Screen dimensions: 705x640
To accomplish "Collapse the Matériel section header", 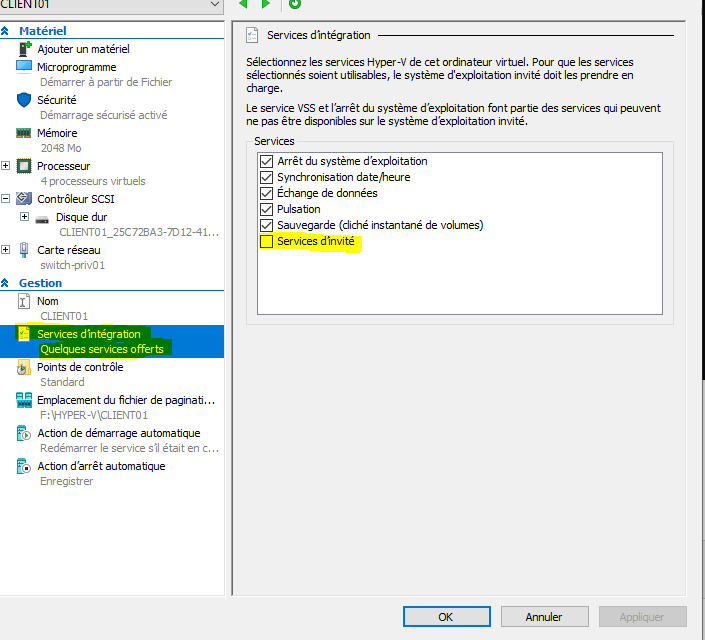I will pos(7,32).
